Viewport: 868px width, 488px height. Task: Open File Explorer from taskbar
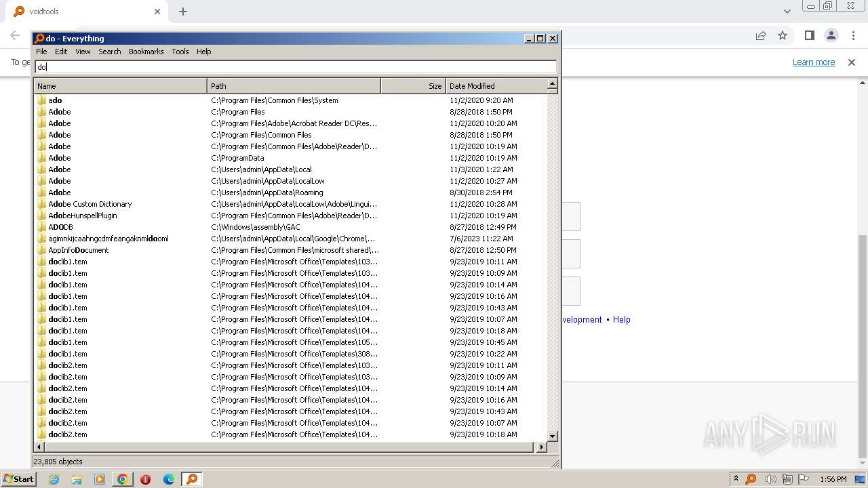pos(77,479)
